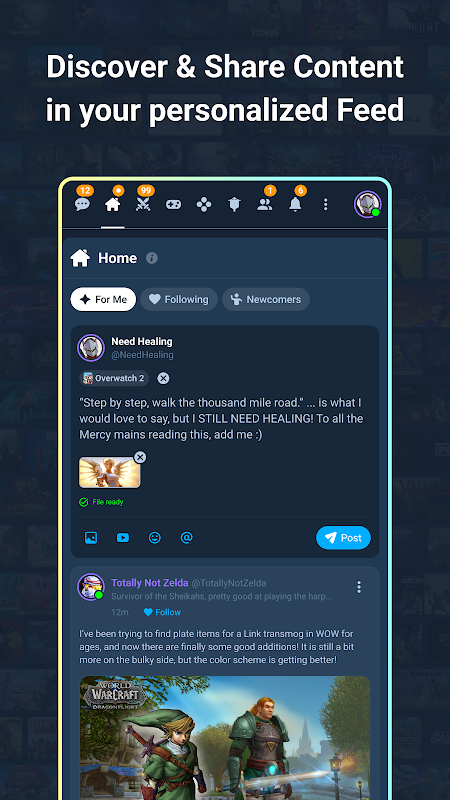The image size is (450, 800).
Task: Remove the attached Mercy image thumbnail
Action: coord(140,457)
